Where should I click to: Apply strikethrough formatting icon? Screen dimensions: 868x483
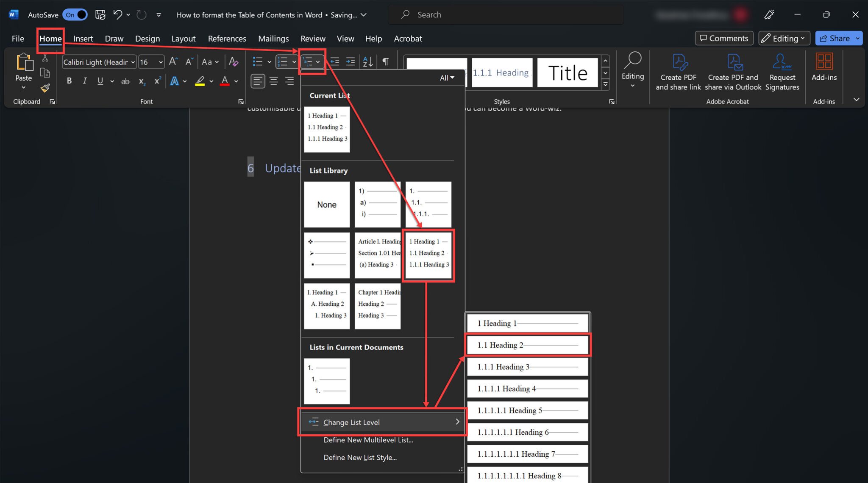[x=125, y=81]
